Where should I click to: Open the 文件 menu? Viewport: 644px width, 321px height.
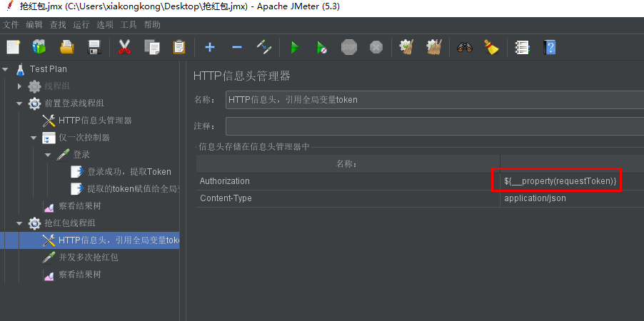[x=11, y=25]
